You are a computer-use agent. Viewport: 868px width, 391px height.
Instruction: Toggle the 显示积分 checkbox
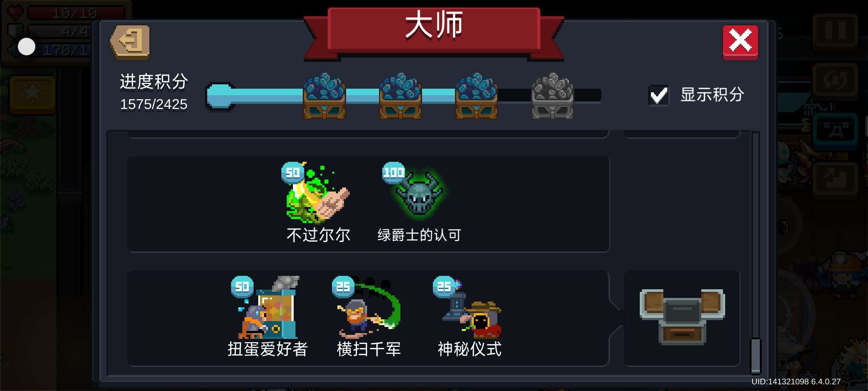658,95
